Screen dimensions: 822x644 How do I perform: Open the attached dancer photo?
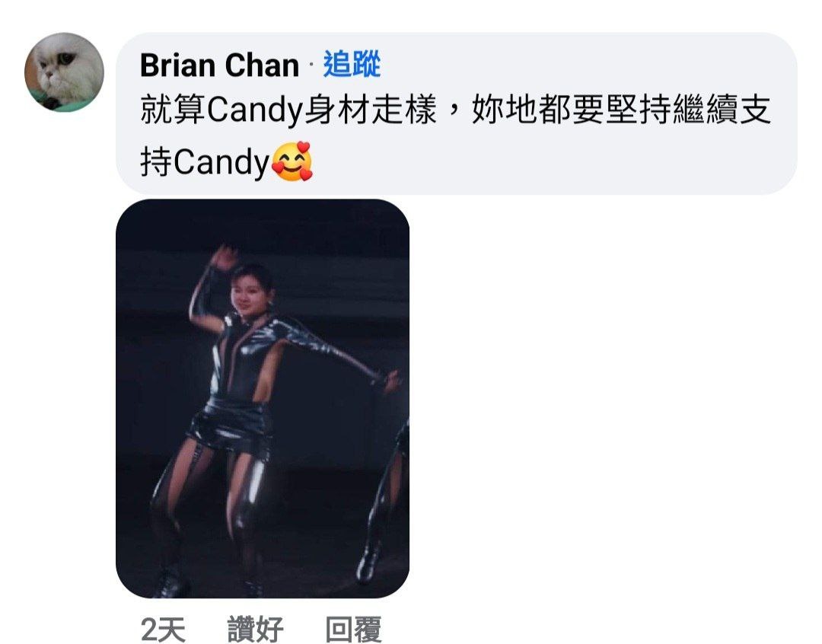point(262,399)
